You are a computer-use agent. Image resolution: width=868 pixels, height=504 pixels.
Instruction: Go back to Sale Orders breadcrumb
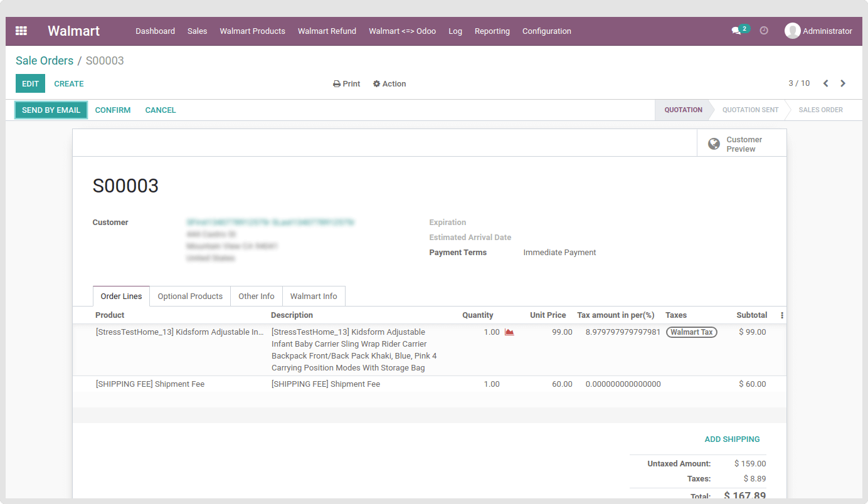45,61
